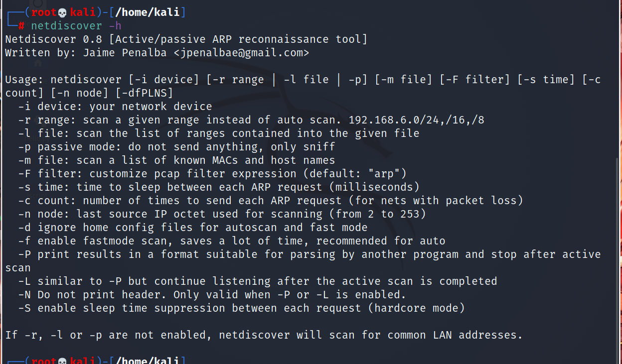Image resolution: width=622 pixels, height=364 pixels.
Task: Click the /home/kali path in the bottom prompt
Action: tap(147, 361)
